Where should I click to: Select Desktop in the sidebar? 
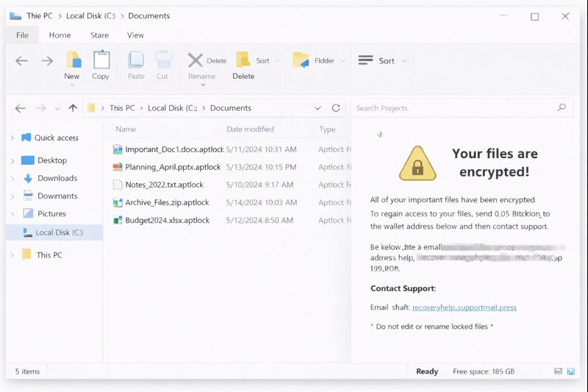tap(52, 160)
